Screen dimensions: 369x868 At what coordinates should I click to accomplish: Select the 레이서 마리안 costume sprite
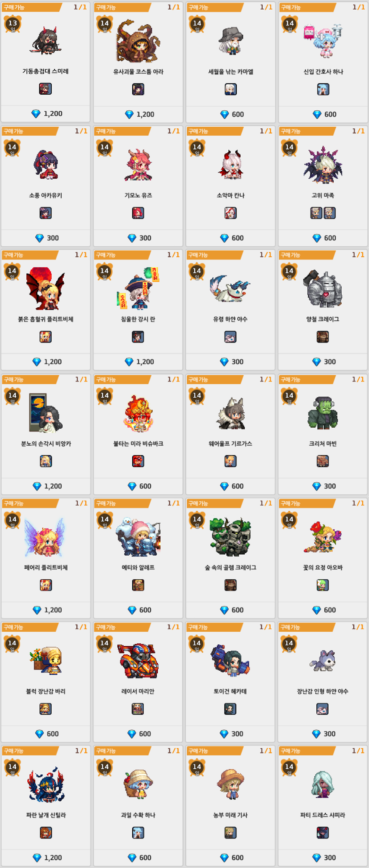pos(138,661)
